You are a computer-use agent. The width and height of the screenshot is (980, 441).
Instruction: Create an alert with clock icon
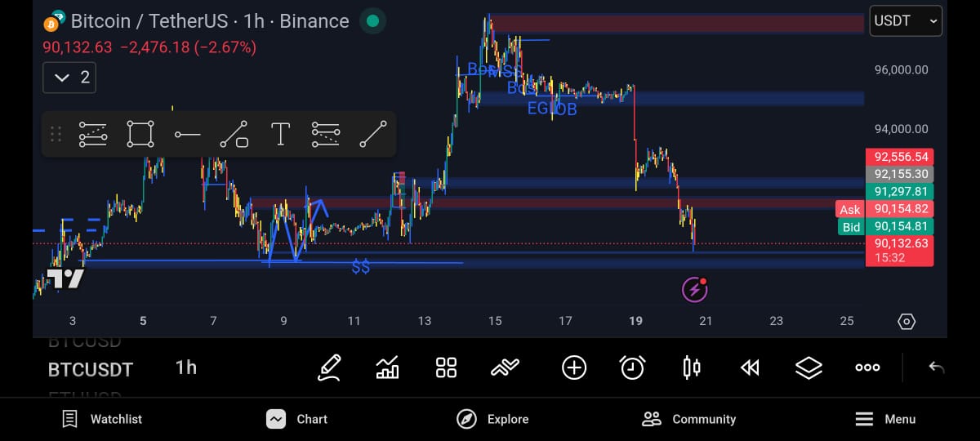coord(632,367)
